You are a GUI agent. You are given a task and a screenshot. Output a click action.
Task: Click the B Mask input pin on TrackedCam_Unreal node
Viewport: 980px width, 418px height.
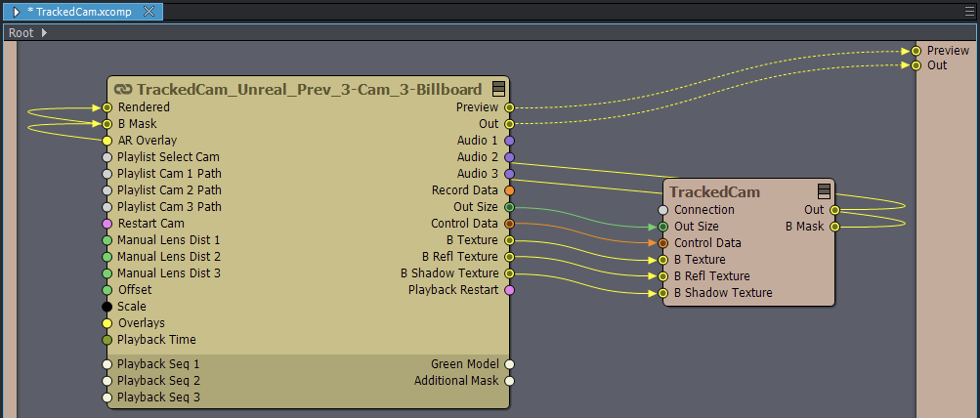107,124
